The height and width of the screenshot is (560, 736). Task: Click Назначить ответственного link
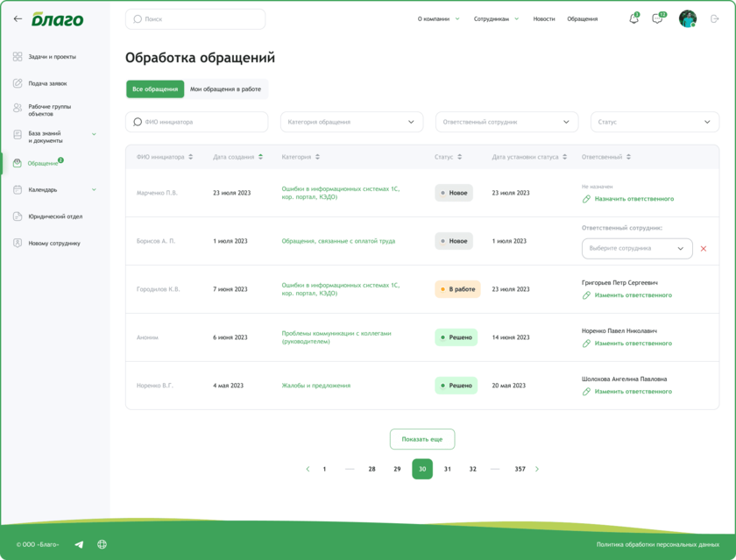pos(633,199)
